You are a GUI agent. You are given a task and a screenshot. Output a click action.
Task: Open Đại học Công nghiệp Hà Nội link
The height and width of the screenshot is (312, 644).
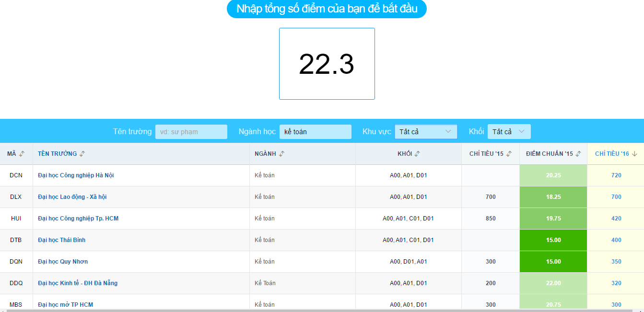(76, 175)
